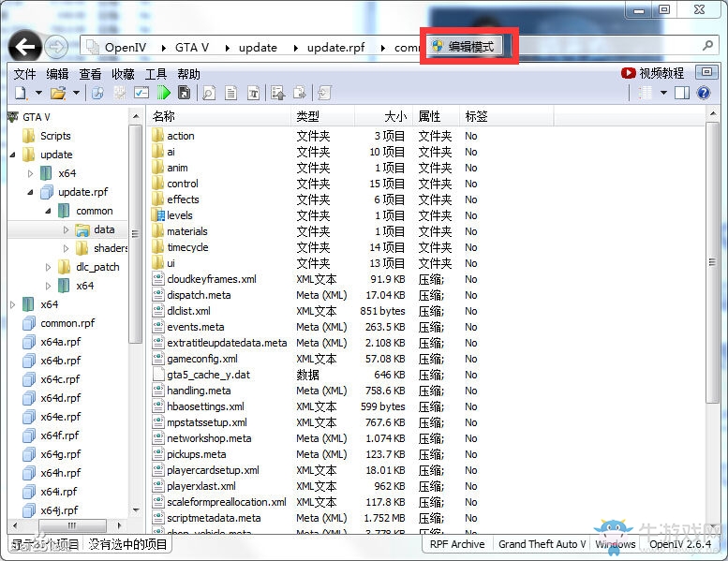Click the new file toolbar icon

tap(21, 93)
